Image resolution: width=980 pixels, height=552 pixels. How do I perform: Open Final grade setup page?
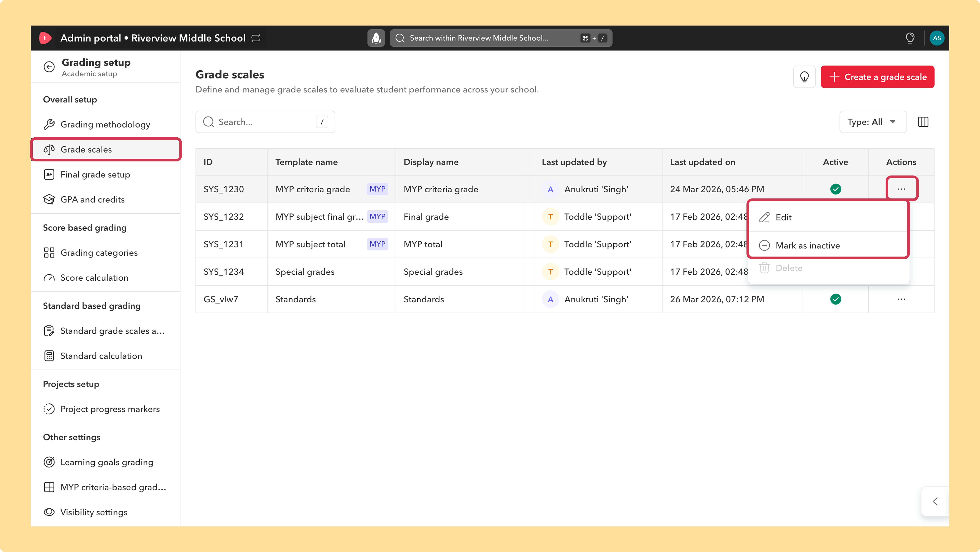click(x=105, y=175)
